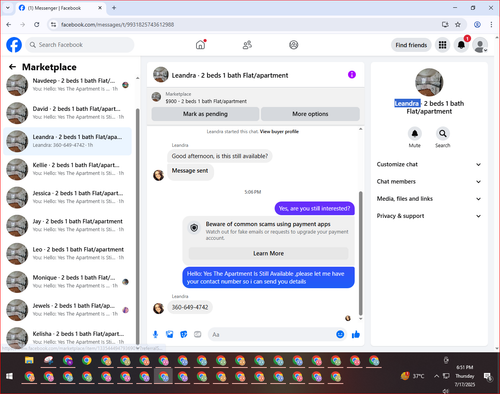Open the taskbar clock showing 6:51 PM
Viewport: 500px width, 394px height.
(x=465, y=376)
